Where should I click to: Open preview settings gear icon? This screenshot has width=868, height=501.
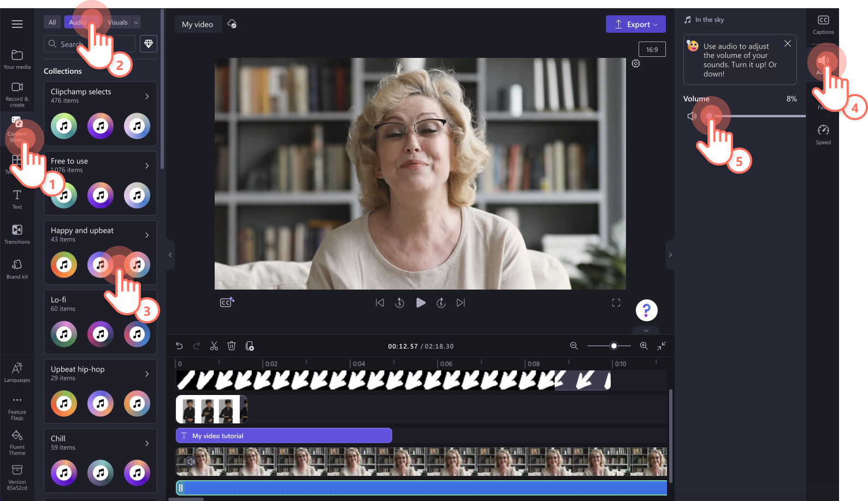(x=636, y=63)
